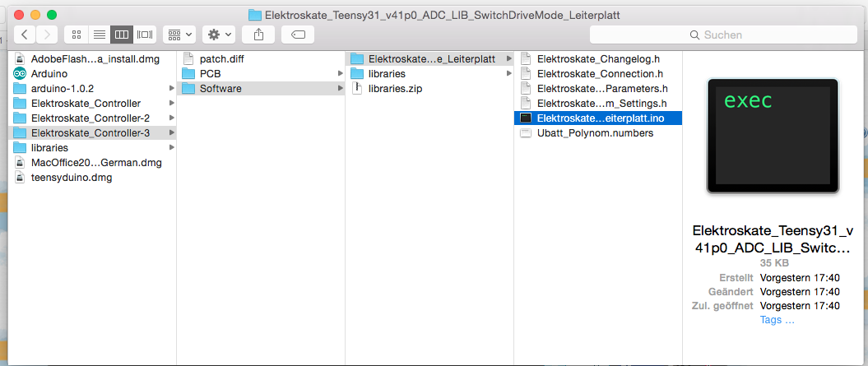This screenshot has width=868, height=366.
Task: Select the Elektroskate_Controller-3 folder
Action: point(92,133)
